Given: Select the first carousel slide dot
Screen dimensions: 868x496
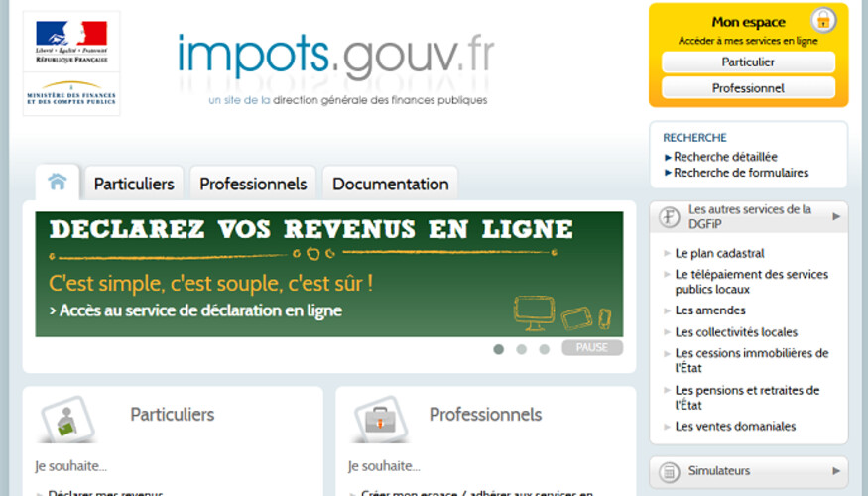Looking at the screenshot, I should pos(498,349).
